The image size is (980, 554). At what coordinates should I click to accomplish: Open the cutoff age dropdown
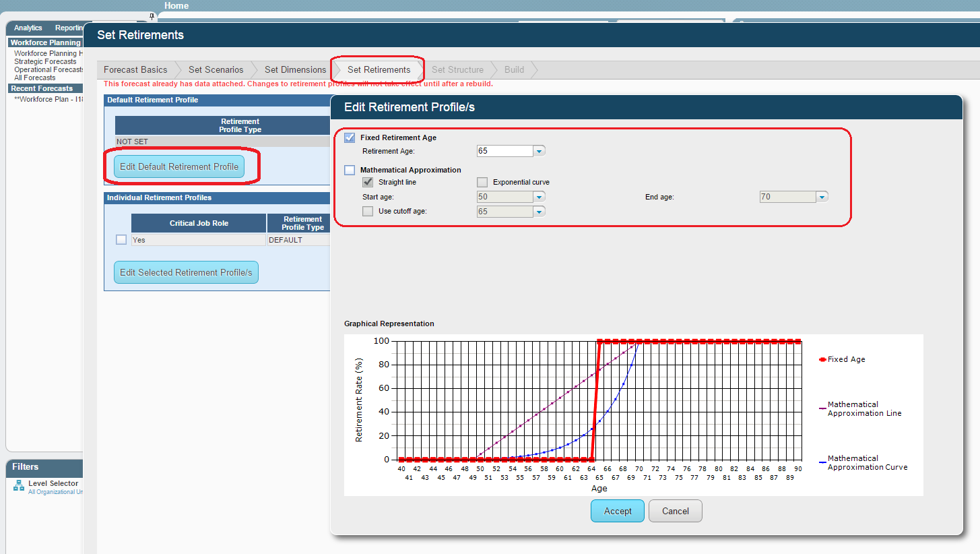539,212
